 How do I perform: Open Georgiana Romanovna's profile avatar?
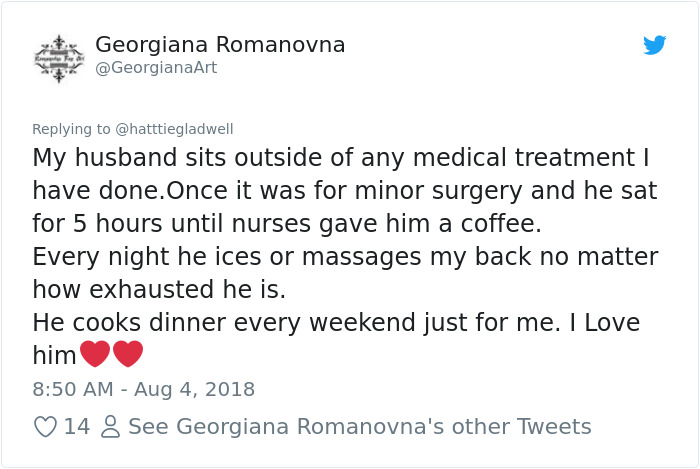pyautogui.click(x=60, y=55)
